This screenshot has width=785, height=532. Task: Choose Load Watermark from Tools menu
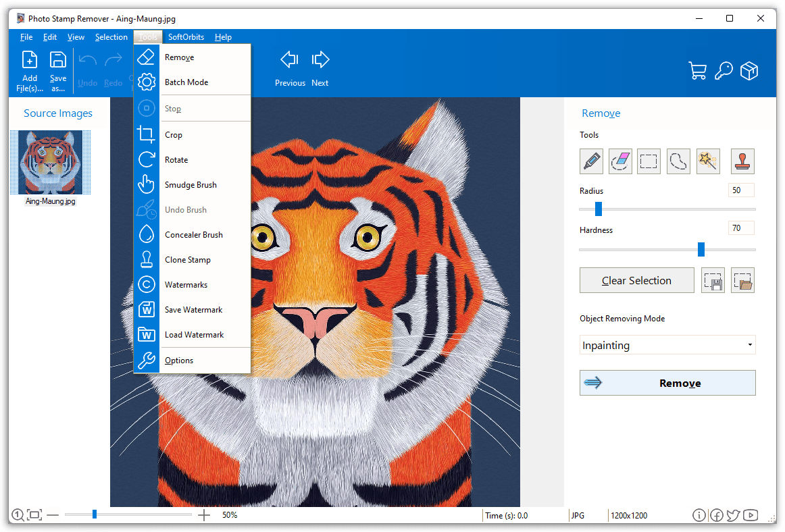pyautogui.click(x=193, y=335)
